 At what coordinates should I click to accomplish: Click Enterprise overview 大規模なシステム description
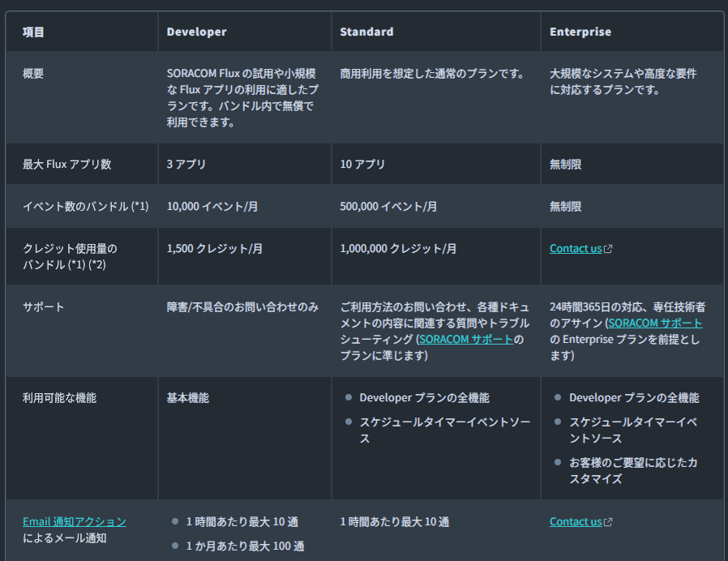click(x=623, y=81)
